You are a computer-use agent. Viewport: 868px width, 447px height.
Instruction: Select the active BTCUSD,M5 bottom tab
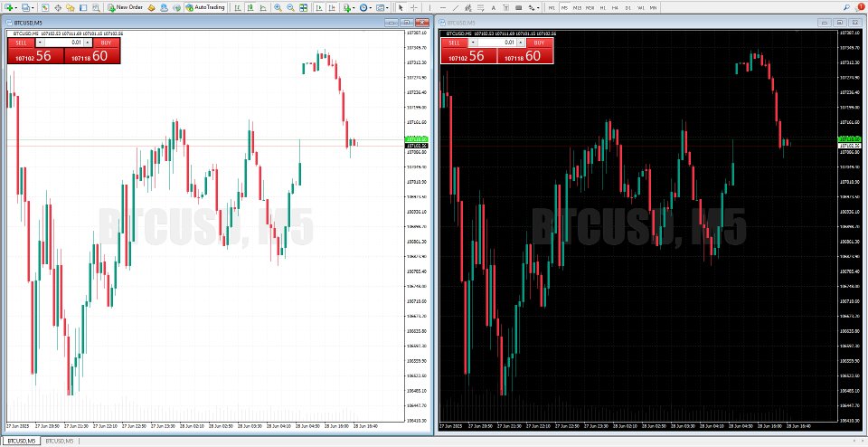coord(20,441)
